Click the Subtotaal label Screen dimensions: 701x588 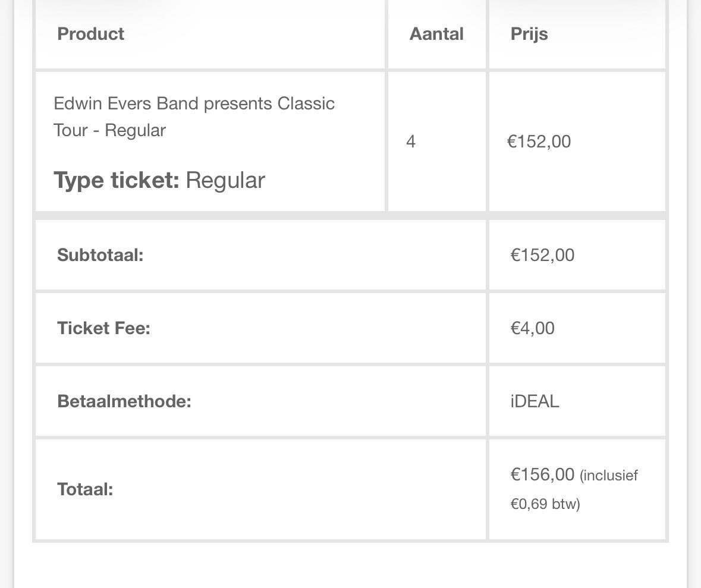(x=100, y=255)
